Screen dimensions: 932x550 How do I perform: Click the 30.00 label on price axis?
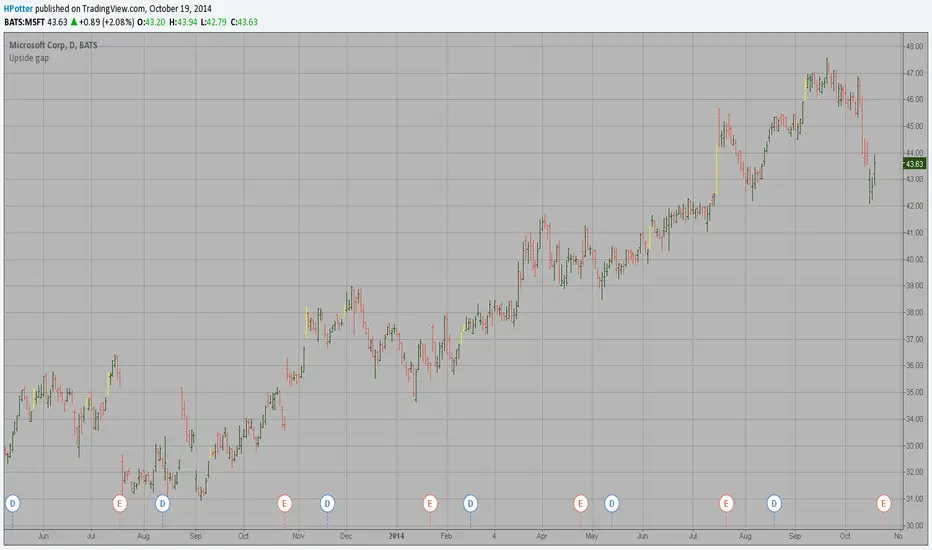point(913,525)
